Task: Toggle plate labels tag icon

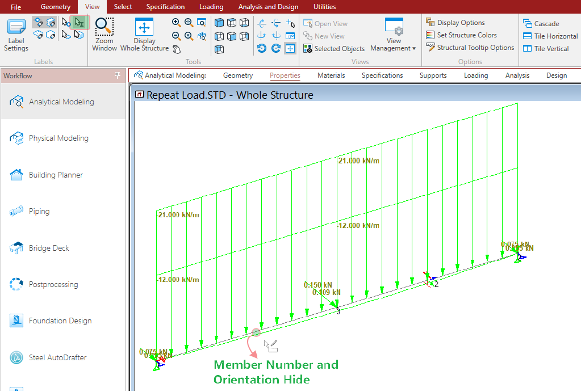Action: (39, 35)
